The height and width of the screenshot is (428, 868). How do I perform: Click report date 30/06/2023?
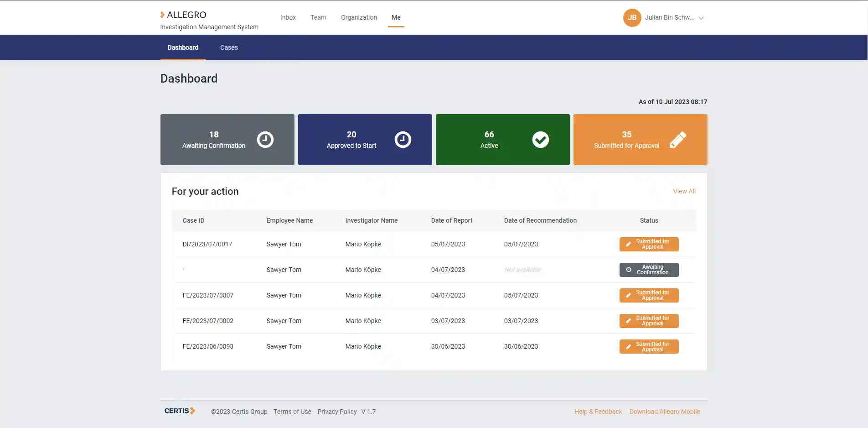(448, 346)
